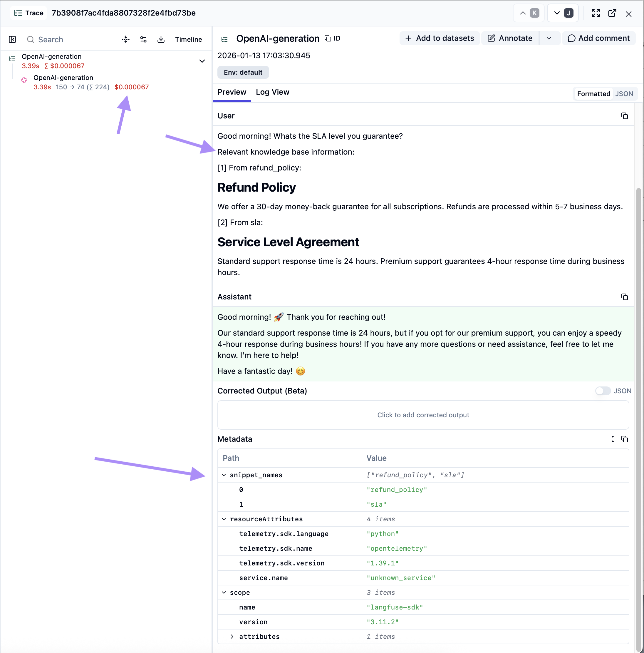Focus the Search input in sidebar
This screenshot has height=653, width=644.
coord(71,40)
